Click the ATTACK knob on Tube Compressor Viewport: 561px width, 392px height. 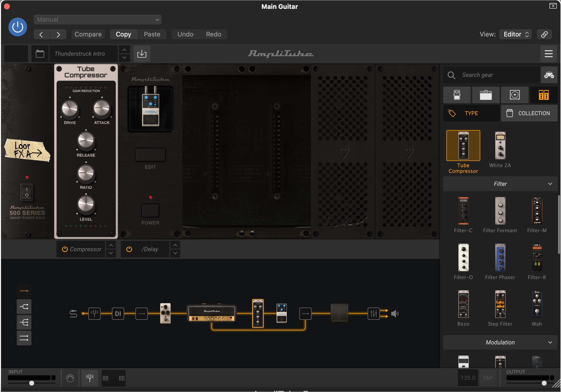coord(102,109)
